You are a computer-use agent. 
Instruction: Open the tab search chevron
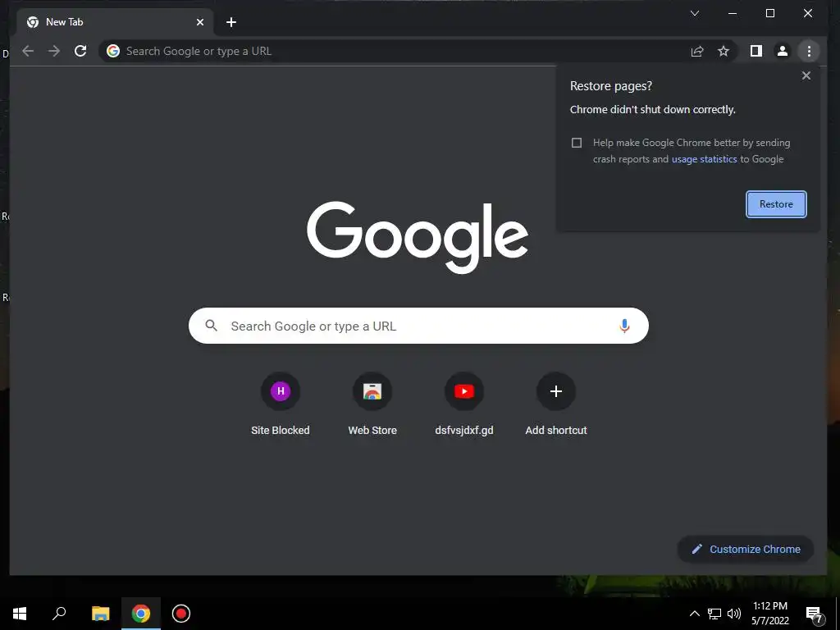(695, 13)
